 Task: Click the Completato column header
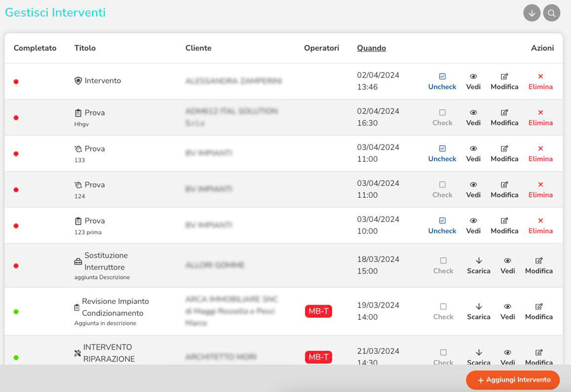[x=35, y=48]
